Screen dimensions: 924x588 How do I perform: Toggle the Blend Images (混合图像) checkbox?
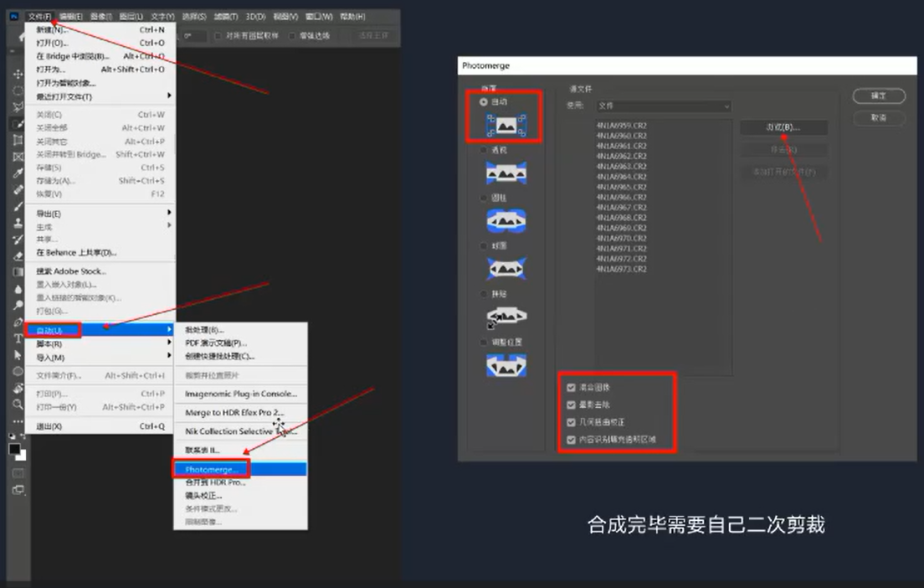click(572, 388)
